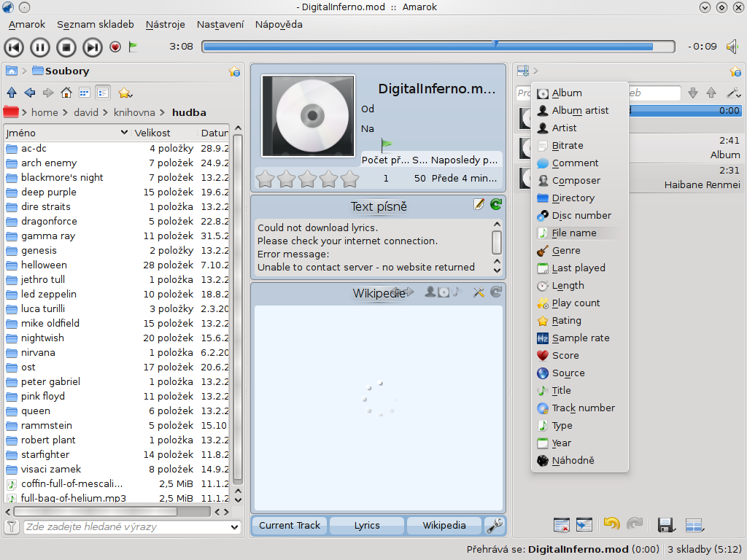This screenshot has width=747, height=560.
Task: Pick 'File name' in the popup menu
Action: coord(580,233)
